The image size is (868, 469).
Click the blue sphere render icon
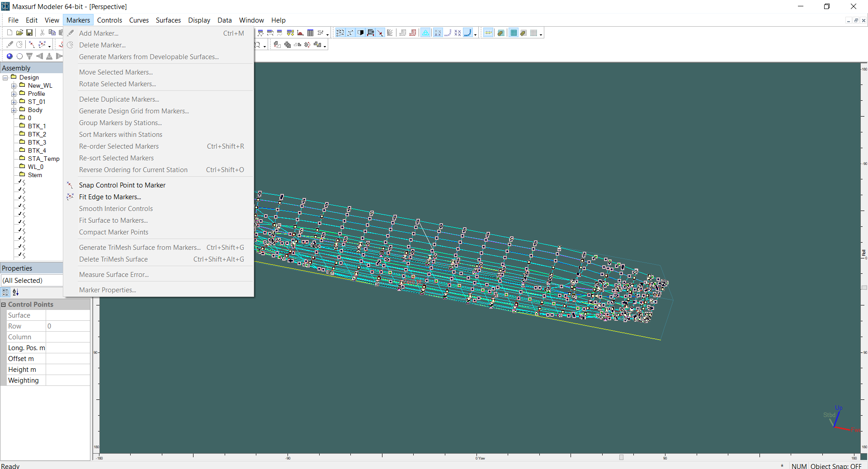coord(9,56)
